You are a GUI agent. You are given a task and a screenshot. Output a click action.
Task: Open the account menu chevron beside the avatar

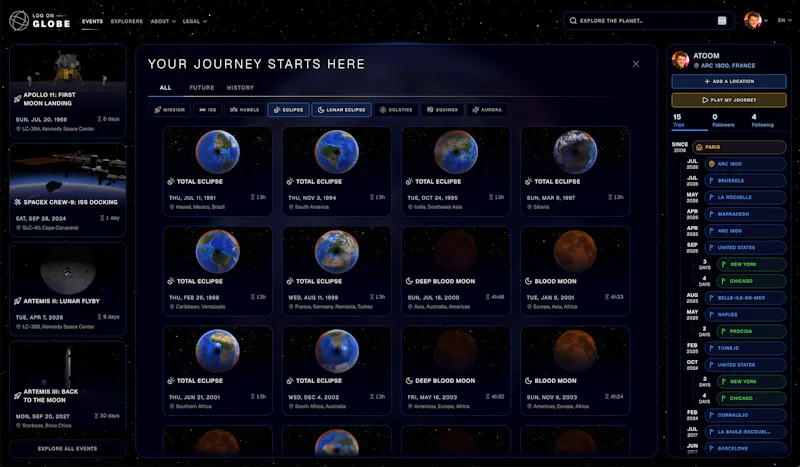766,21
